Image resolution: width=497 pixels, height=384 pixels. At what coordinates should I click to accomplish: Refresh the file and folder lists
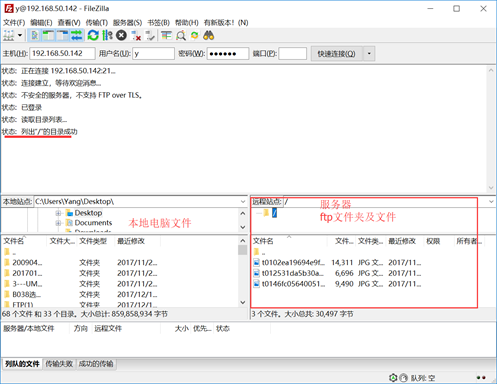tap(93, 35)
